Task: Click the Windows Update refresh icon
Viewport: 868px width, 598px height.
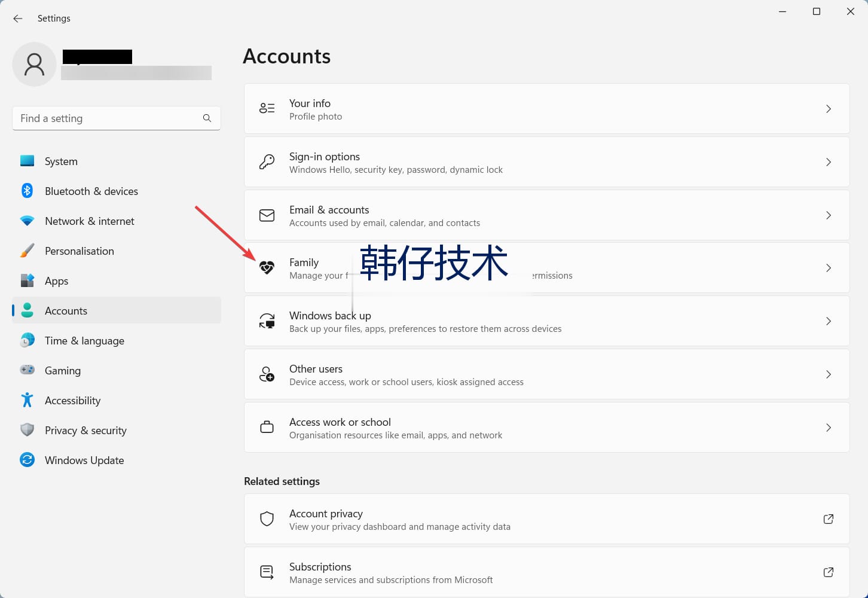Action: tap(27, 460)
